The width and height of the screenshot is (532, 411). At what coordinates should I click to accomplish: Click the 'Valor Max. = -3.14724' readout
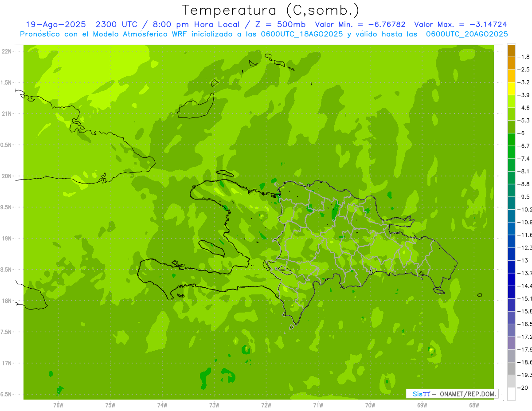pyautogui.click(x=460, y=24)
